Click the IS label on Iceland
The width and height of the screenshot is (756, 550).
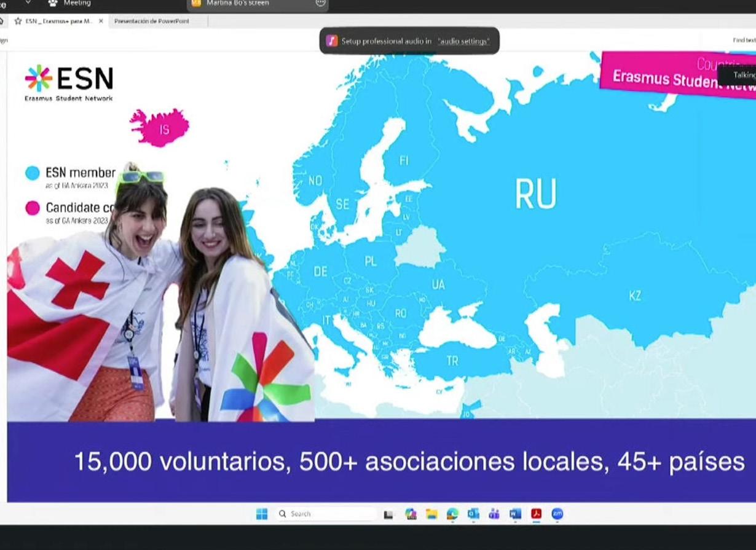(x=164, y=130)
